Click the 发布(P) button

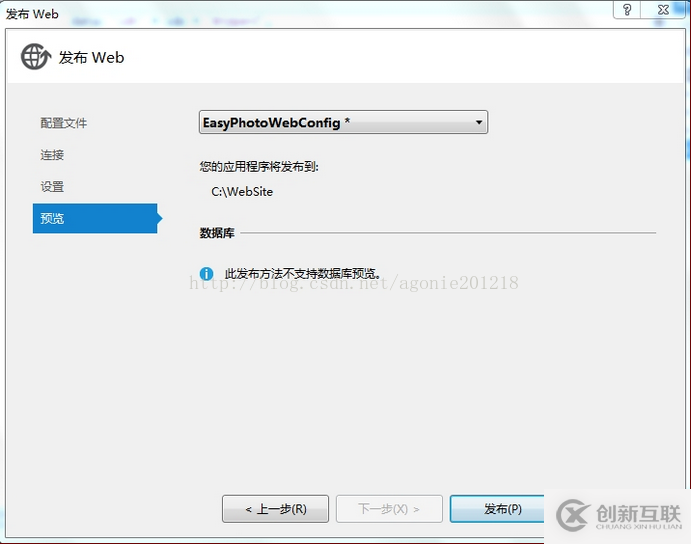pyautogui.click(x=498, y=509)
